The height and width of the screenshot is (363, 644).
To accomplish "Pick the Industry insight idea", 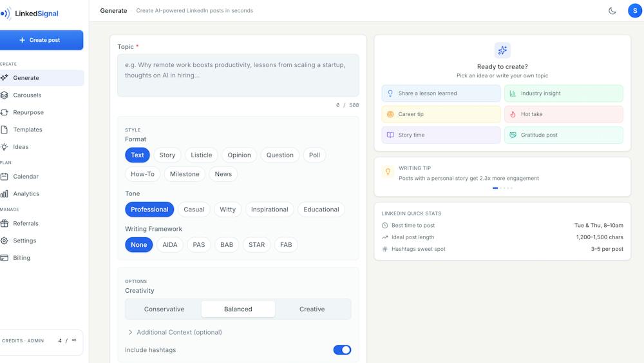I will coord(563,93).
